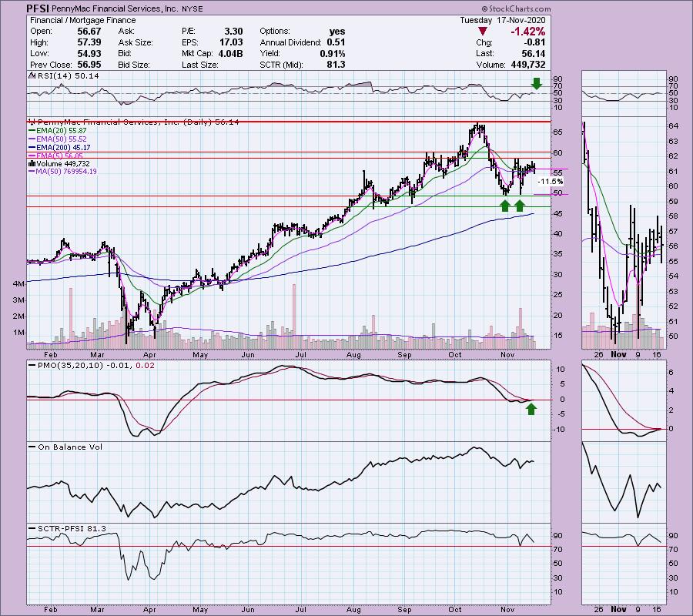Viewport: 693px width, 616px height.
Task: Click the P/E value 3.30
Action: (233, 32)
